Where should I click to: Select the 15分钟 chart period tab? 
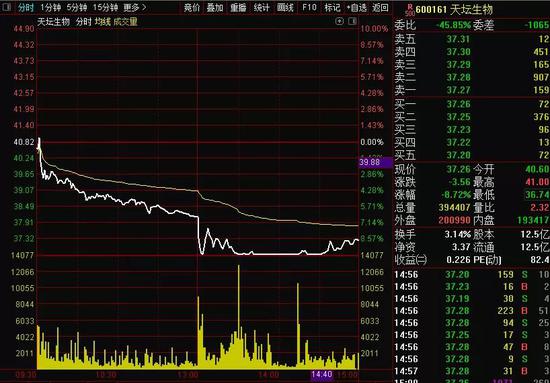pos(105,7)
